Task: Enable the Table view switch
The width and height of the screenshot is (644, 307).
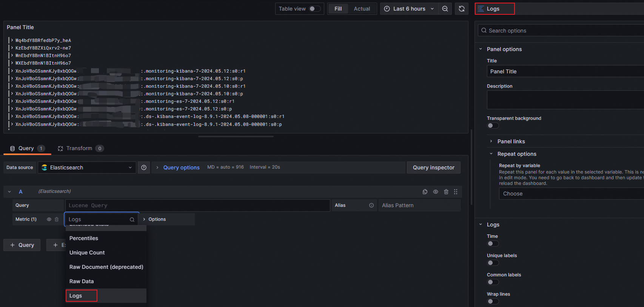Action: [x=314, y=9]
